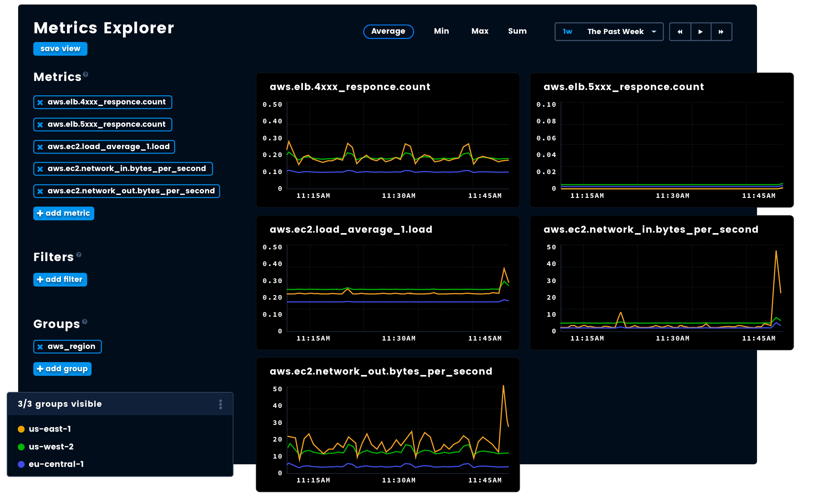The image size is (830, 504).
Task: Collapse the 3/3 groups visible panel
Action: (59, 404)
